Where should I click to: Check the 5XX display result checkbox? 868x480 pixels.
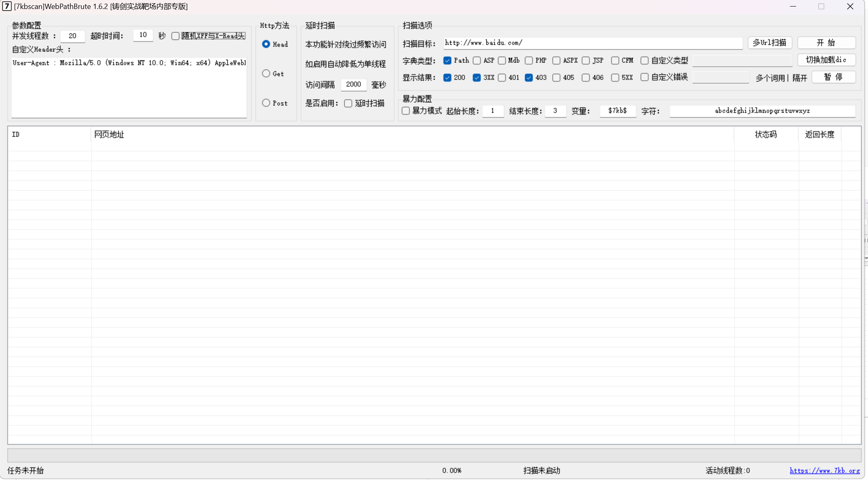point(615,78)
